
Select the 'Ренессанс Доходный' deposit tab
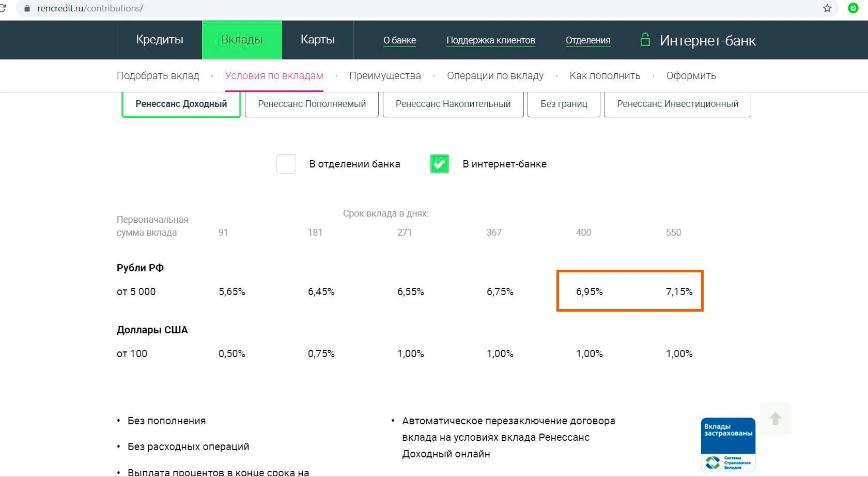coord(181,104)
